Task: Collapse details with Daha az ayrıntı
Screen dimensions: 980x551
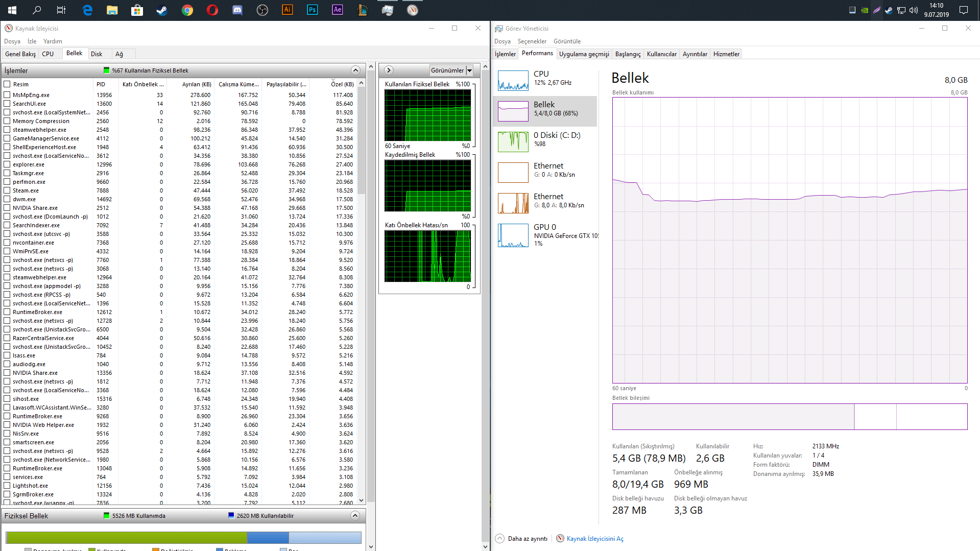Action: (521, 539)
